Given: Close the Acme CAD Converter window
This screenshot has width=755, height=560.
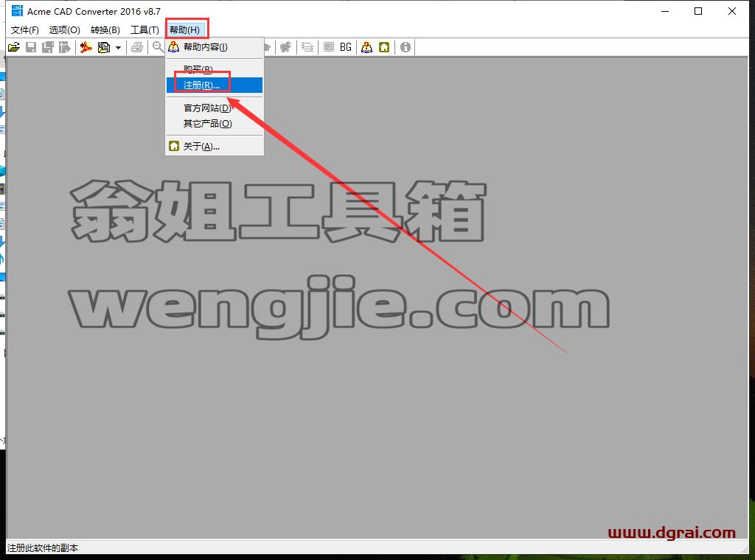Looking at the screenshot, I should pyautogui.click(x=732, y=11).
